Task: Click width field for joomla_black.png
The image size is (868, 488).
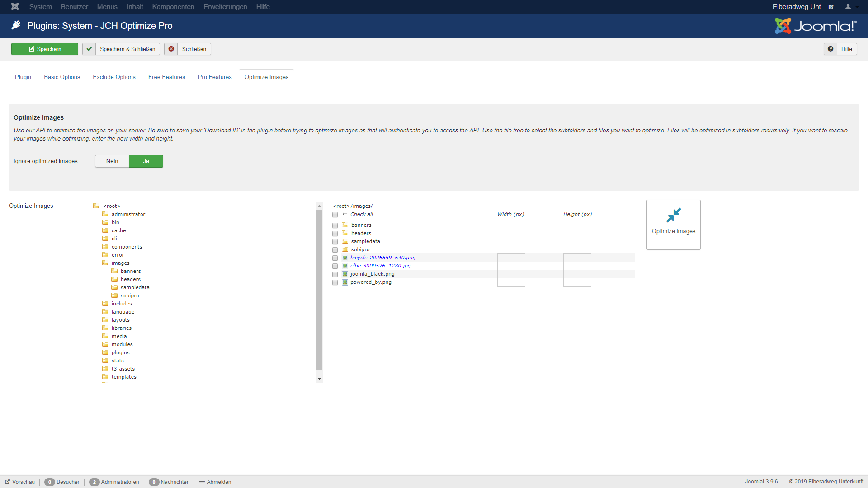Action: coord(511,274)
